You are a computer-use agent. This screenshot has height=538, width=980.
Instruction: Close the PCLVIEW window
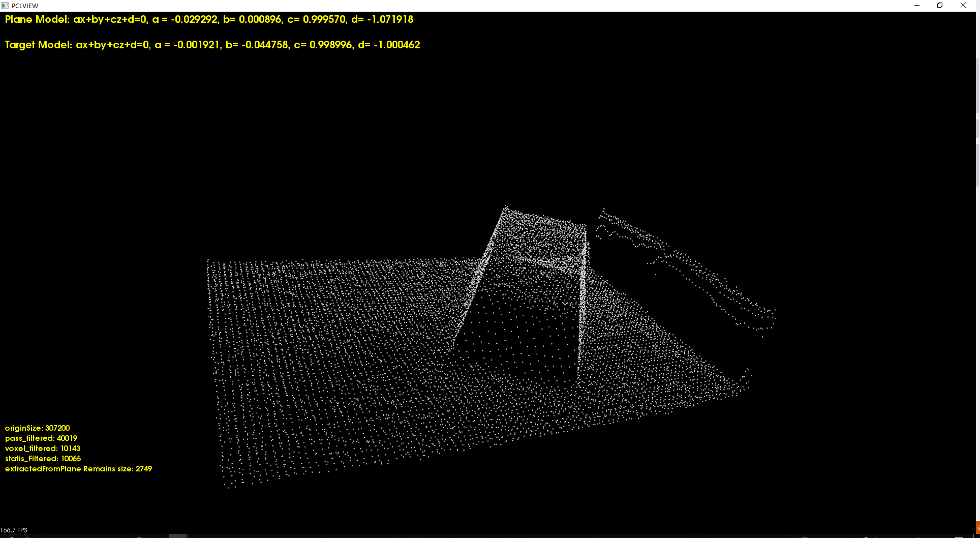[x=963, y=6]
